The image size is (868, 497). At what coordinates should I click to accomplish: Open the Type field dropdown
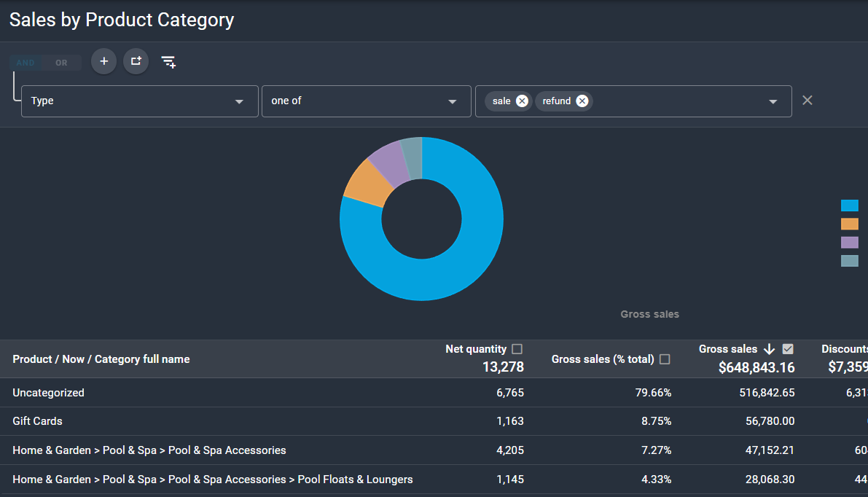[x=139, y=101]
